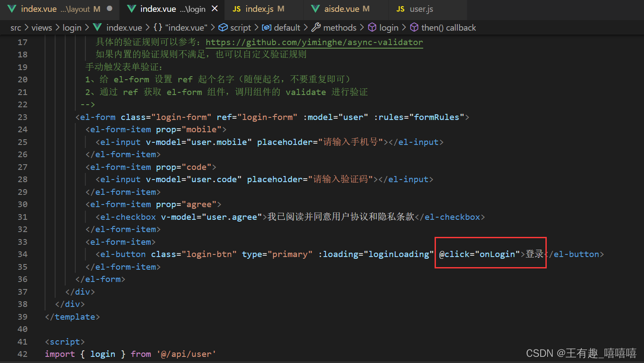Image resolution: width=644 pixels, height=363 pixels.
Task: Select the login index.vue tab
Action: click(172, 9)
